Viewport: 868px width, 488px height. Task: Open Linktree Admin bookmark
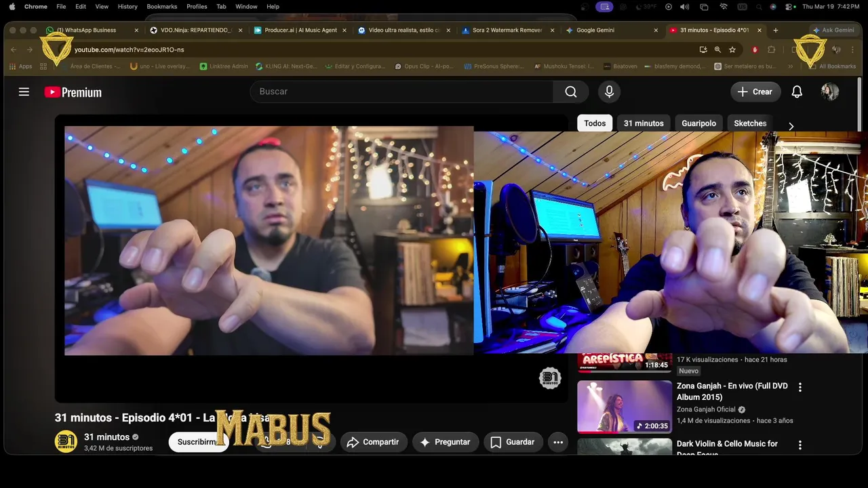(x=224, y=66)
